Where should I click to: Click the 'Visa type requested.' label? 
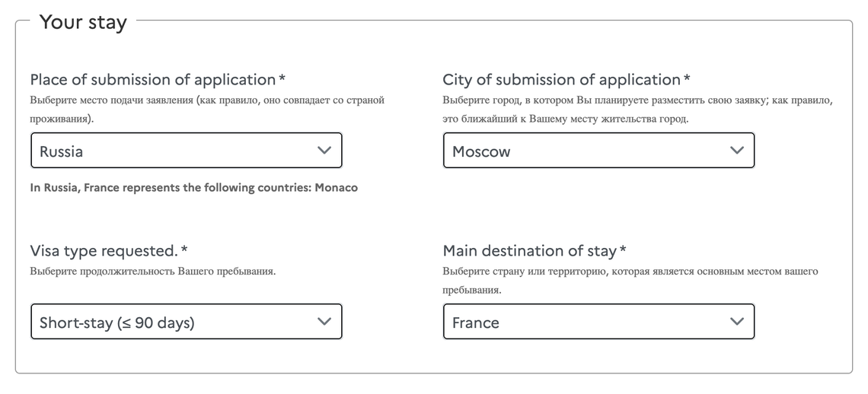[104, 251]
